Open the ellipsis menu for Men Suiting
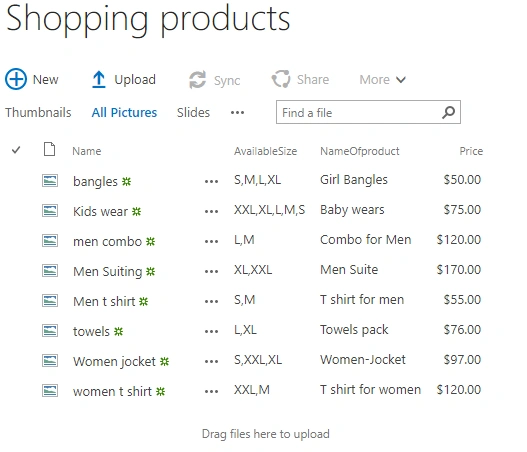Image resolution: width=527 pixels, height=452 pixels. 211,271
